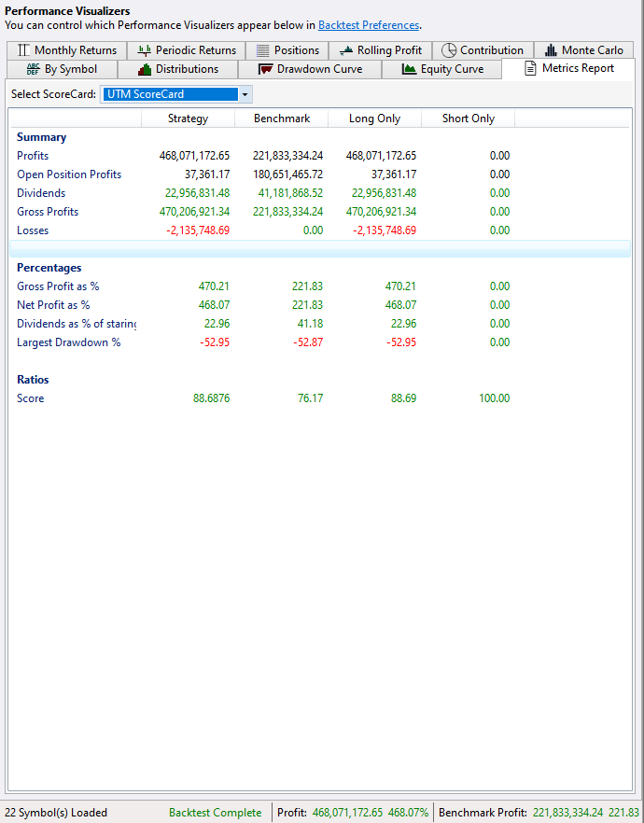Image resolution: width=644 pixels, height=823 pixels.
Task: Click the Drawdown Curve icon
Action: pyautogui.click(x=265, y=69)
